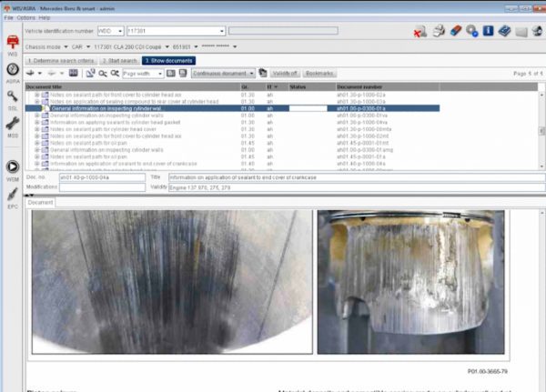Open the Chassis mode dropdown
Viewport: 546px width, 392px height.
(x=66, y=46)
